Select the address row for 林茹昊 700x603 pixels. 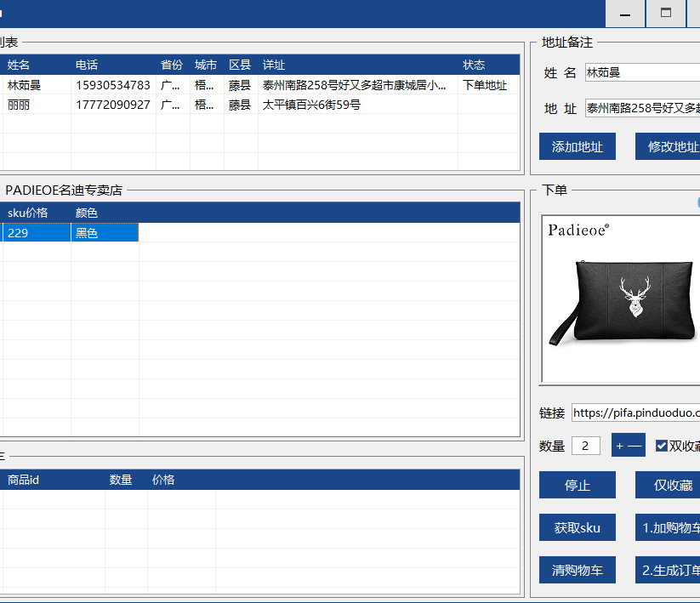(x=255, y=85)
